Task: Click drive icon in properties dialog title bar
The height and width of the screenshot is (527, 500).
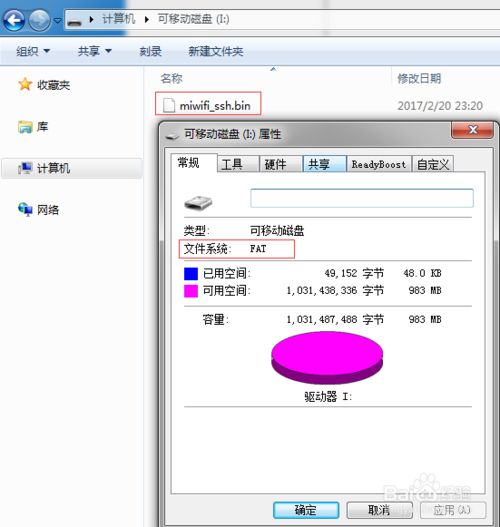Action: (172, 136)
